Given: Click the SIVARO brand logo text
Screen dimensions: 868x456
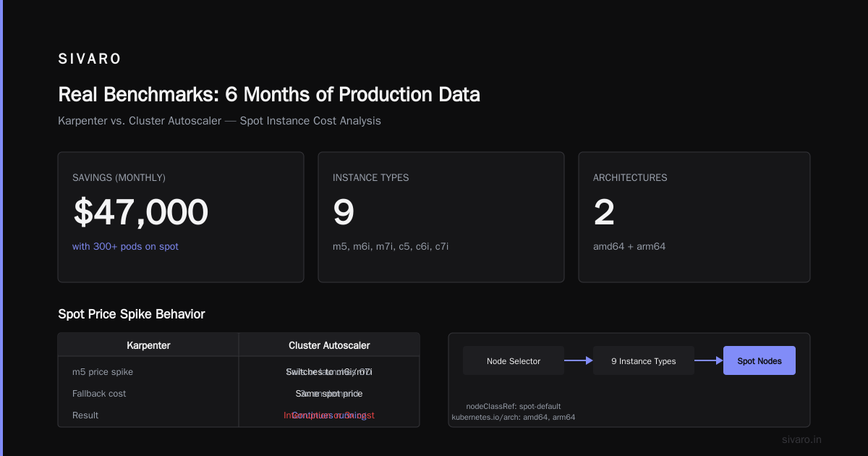Looking at the screenshot, I should click(90, 59).
